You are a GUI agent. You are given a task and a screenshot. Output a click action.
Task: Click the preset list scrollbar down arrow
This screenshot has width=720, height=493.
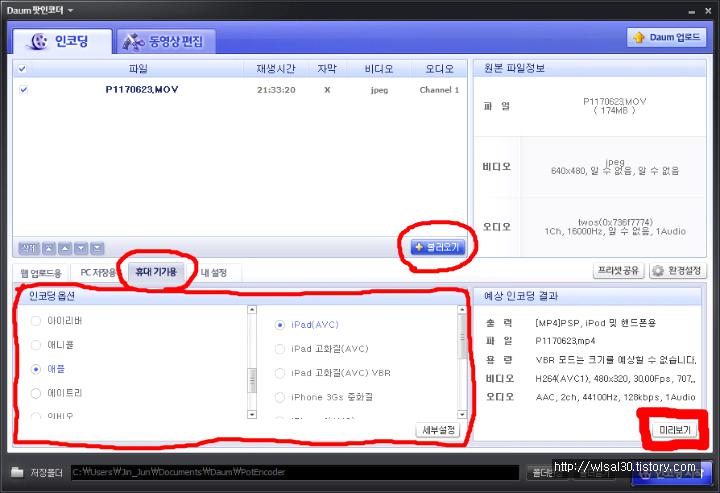tap(462, 415)
